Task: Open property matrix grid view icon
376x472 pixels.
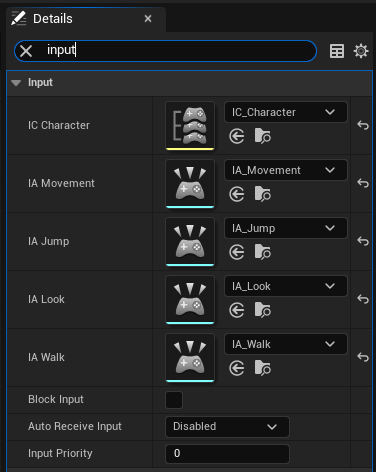Action: click(x=337, y=51)
